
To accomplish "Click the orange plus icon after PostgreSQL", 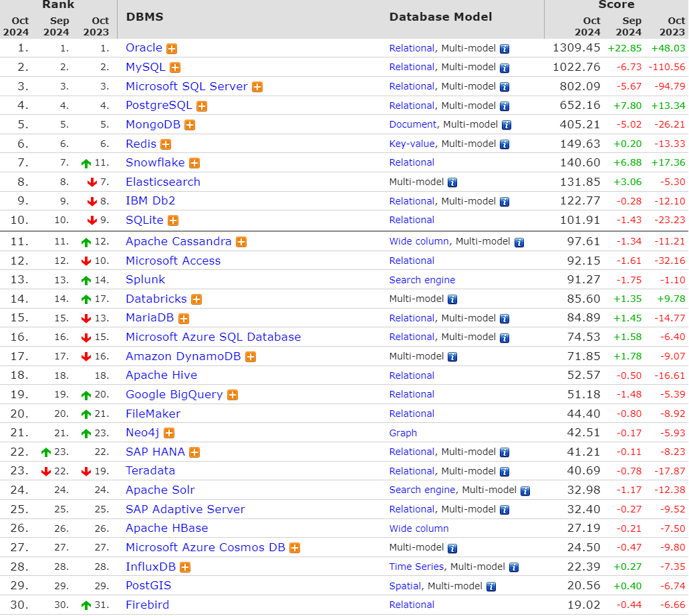I will pos(202,106).
